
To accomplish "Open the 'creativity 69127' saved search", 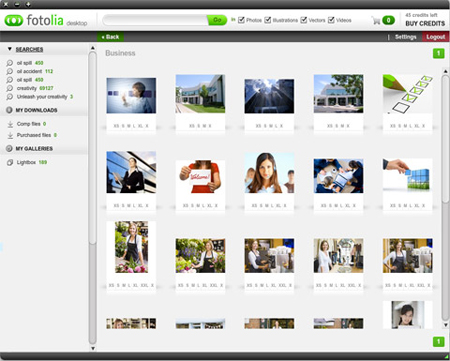I will [x=35, y=88].
